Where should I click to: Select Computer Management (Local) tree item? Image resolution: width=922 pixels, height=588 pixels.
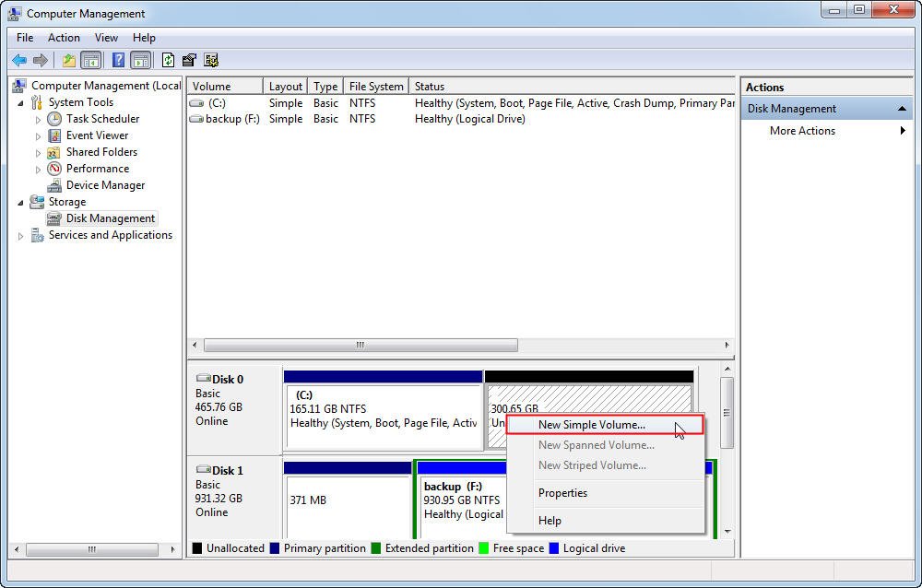106,86
